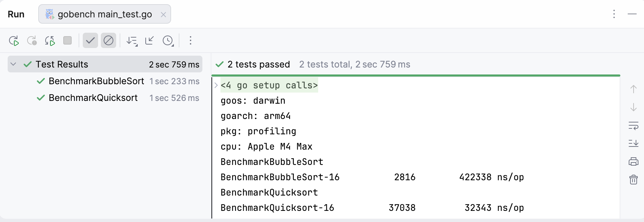This screenshot has width=644, height=222.
Task: Click the Rerun Failed Tests icon
Action: click(32, 41)
